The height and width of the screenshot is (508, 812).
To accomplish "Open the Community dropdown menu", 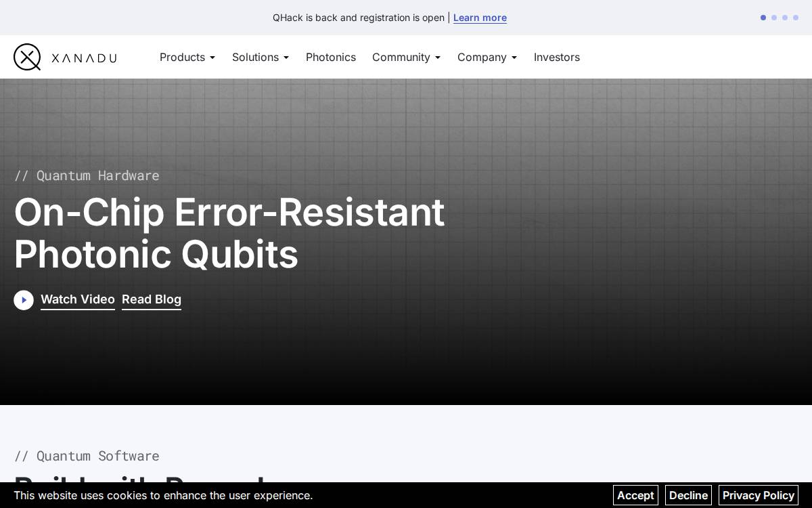I will click(406, 57).
